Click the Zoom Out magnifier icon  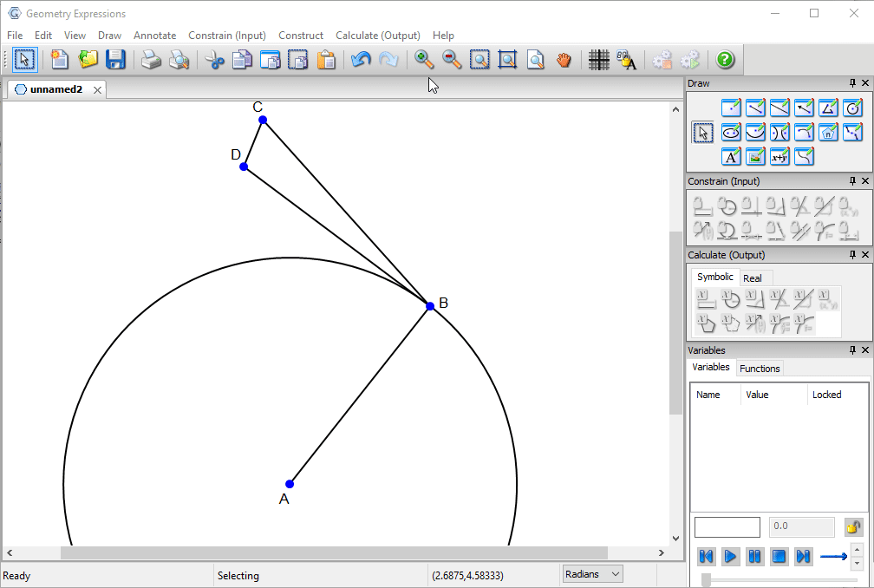[452, 60]
